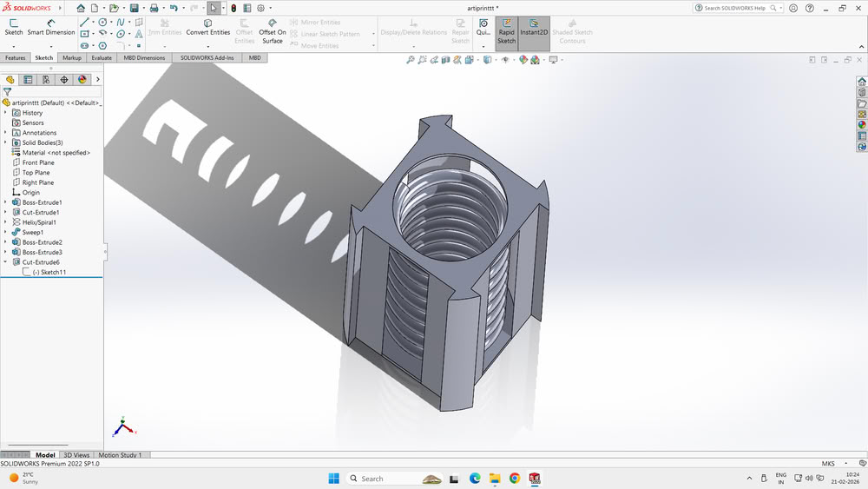Switch to the Markup tab
The height and width of the screenshot is (489, 868).
click(72, 57)
